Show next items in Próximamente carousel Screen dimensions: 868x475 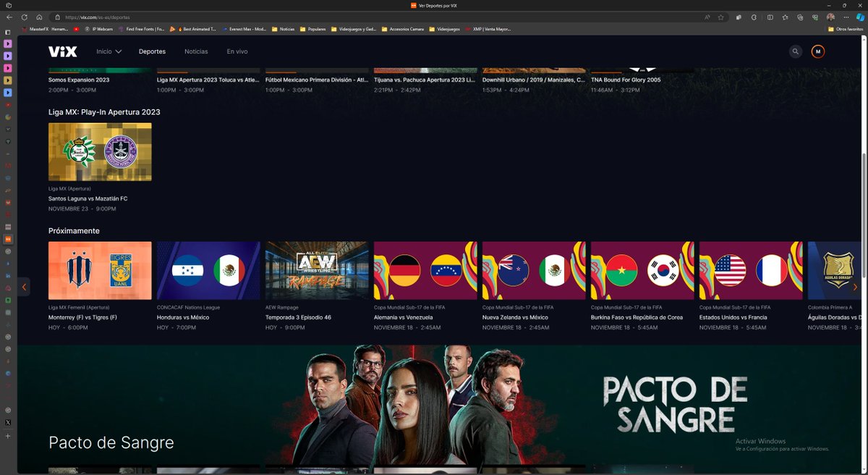click(x=855, y=287)
